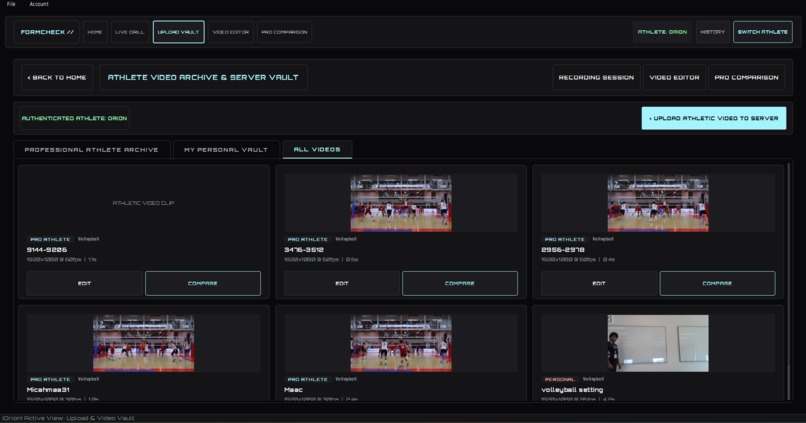This screenshot has height=423, width=806.
Task: Open the Micahmaa31 video thumbnail
Action: pyautogui.click(x=143, y=343)
